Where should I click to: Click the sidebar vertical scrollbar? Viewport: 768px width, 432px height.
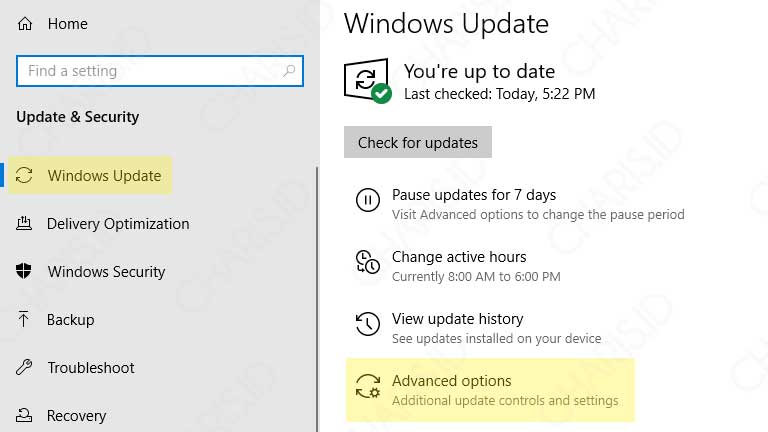317,299
